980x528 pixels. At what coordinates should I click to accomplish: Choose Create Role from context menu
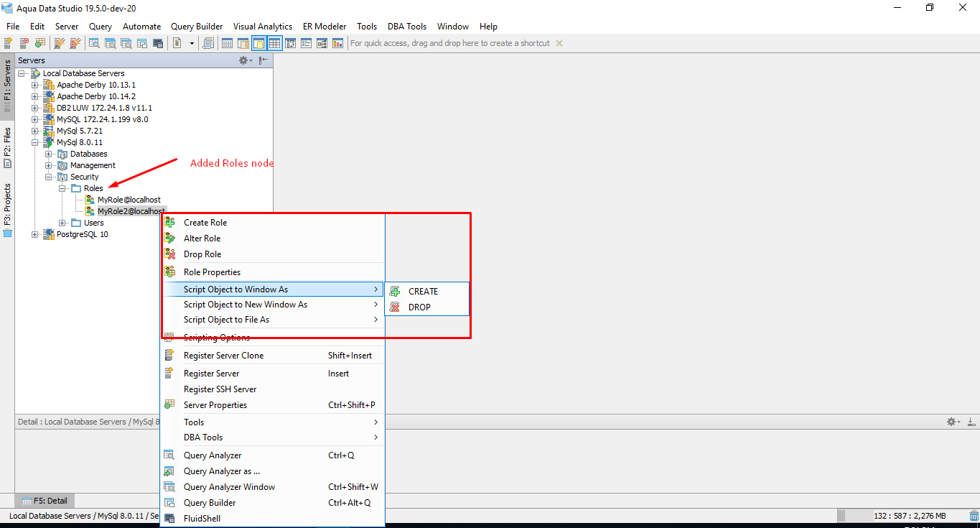(273, 223)
